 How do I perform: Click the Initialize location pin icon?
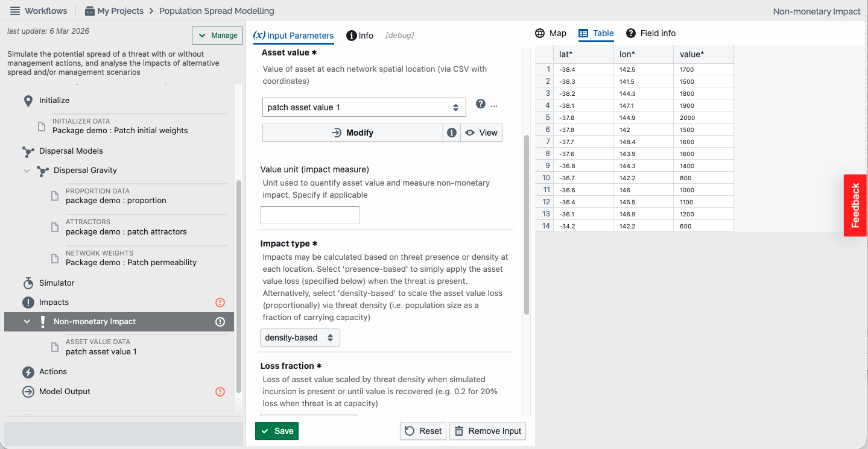pos(28,101)
